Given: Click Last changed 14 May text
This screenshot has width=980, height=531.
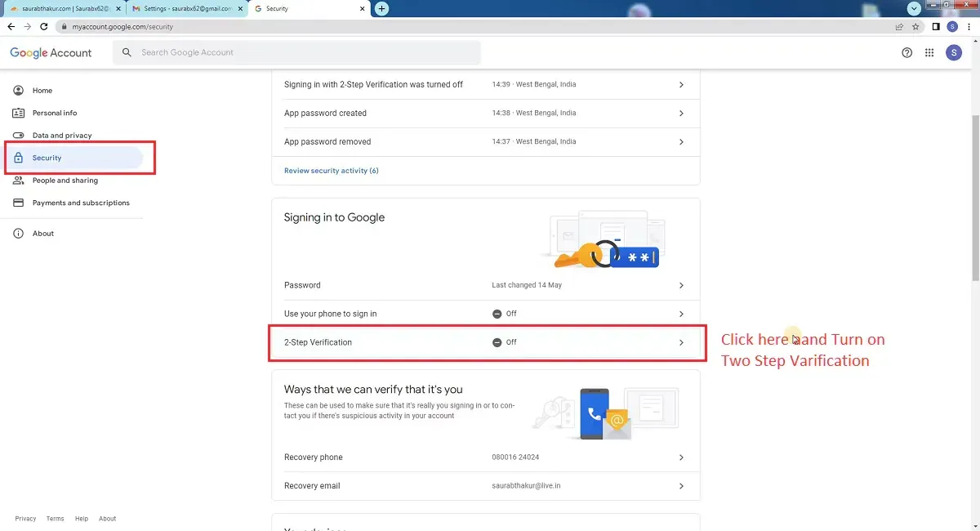Looking at the screenshot, I should [527, 285].
